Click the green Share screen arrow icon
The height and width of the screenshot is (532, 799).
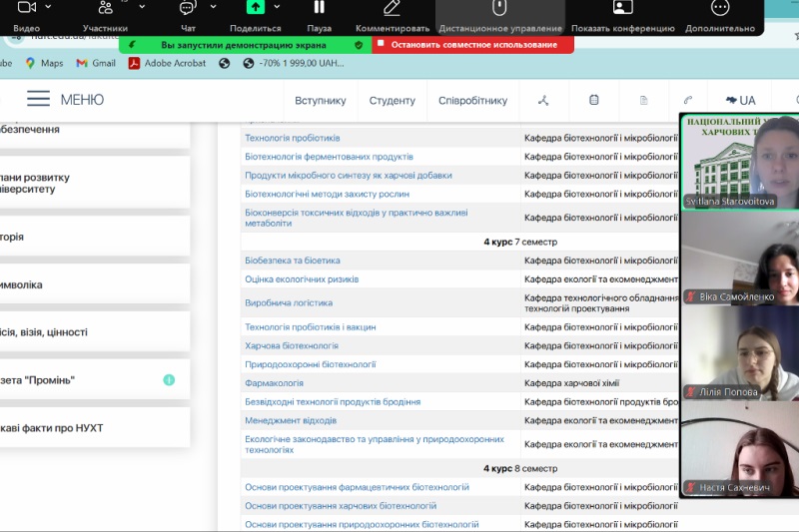tap(256, 8)
